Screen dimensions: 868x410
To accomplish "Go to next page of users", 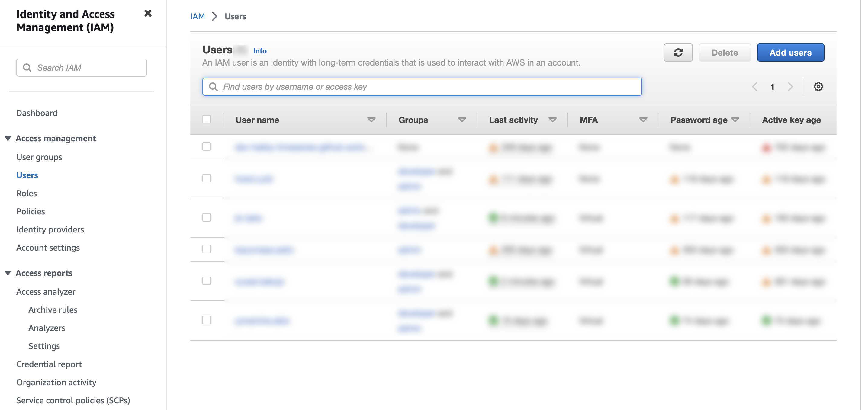I will [x=790, y=87].
